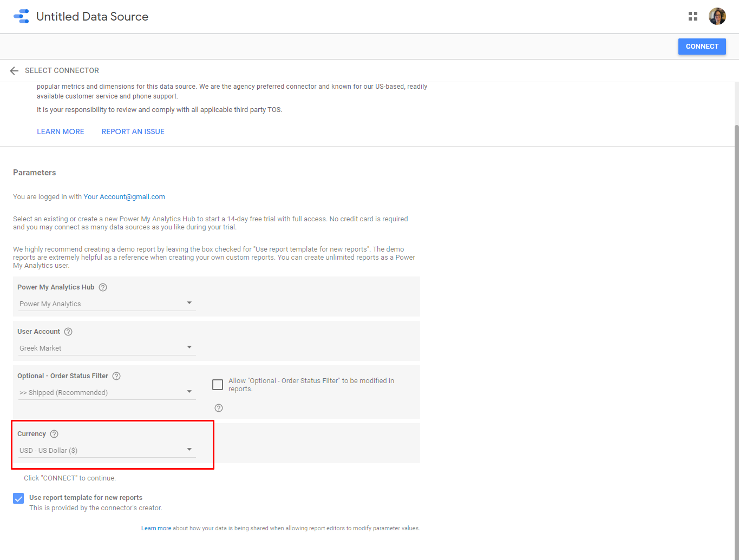Expand the Power My Analytics Hub dropdown
The width and height of the screenshot is (739, 560).
107,304
